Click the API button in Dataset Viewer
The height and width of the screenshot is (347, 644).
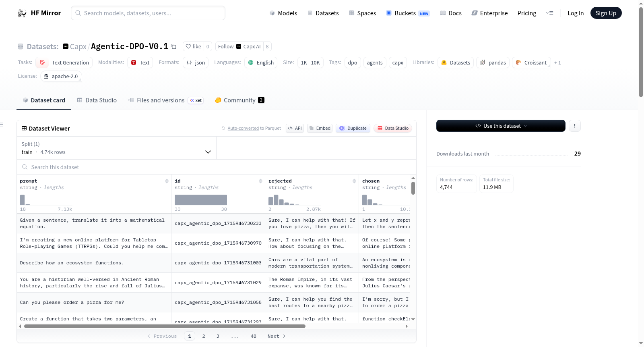point(295,128)
